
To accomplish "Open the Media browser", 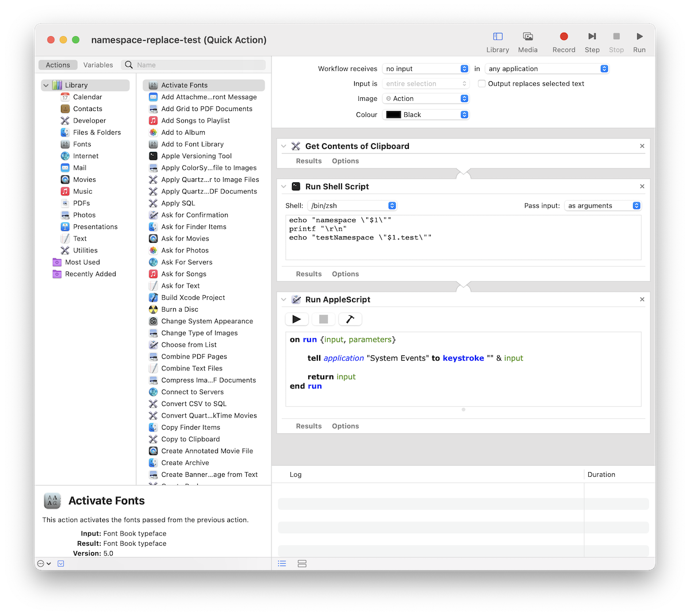I will [528, 42].
